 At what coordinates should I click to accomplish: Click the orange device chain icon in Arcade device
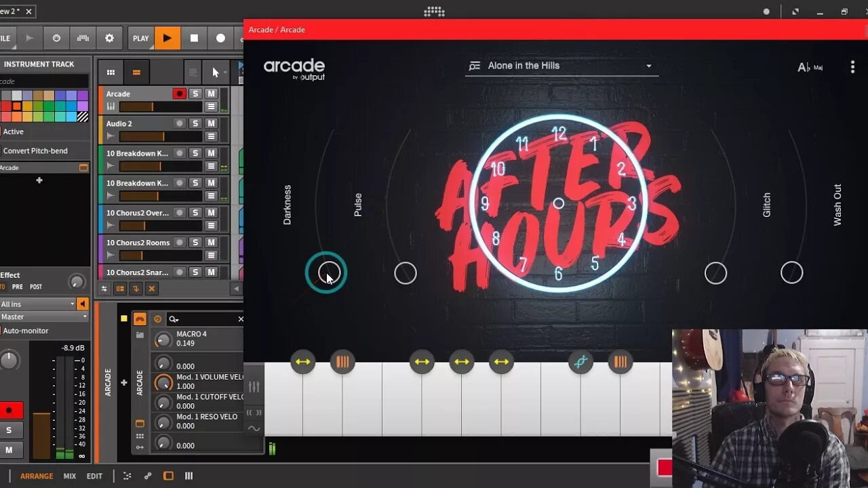(140, 319)
